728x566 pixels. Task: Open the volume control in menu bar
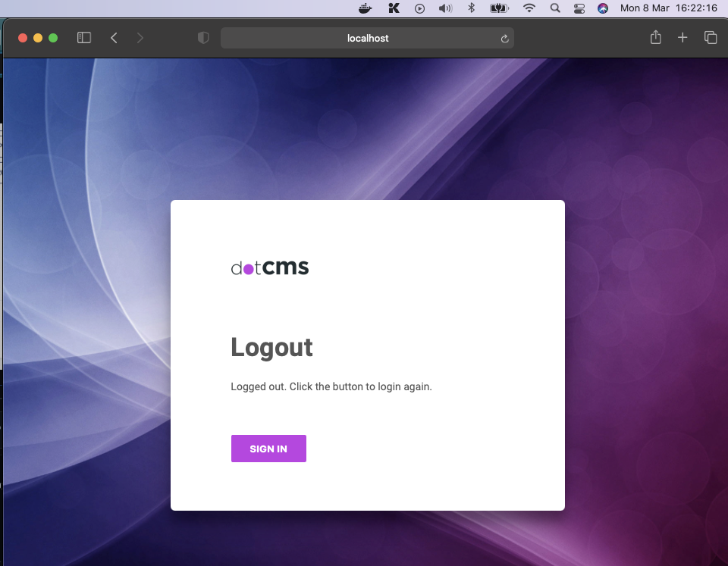click(445, 8)
